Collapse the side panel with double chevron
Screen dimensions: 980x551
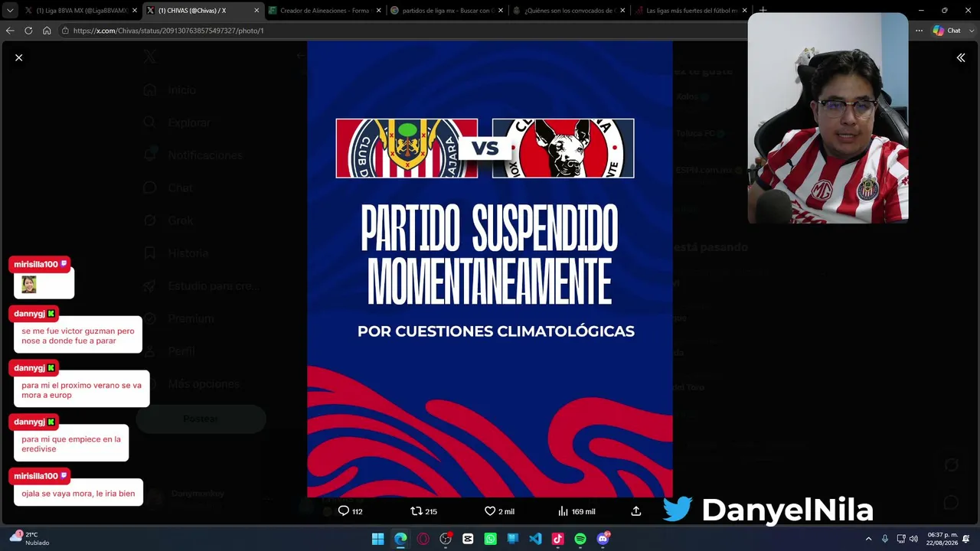[961, 57]
